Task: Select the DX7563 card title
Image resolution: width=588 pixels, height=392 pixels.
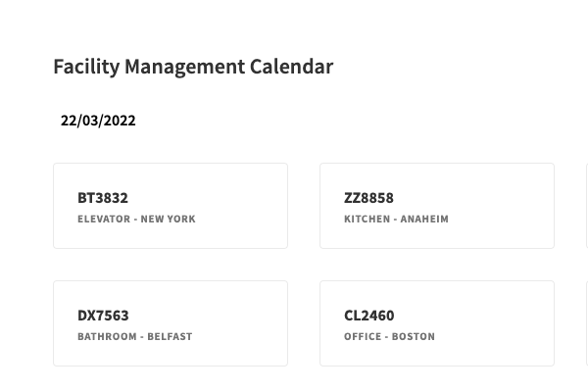Action: pos(103,316)
